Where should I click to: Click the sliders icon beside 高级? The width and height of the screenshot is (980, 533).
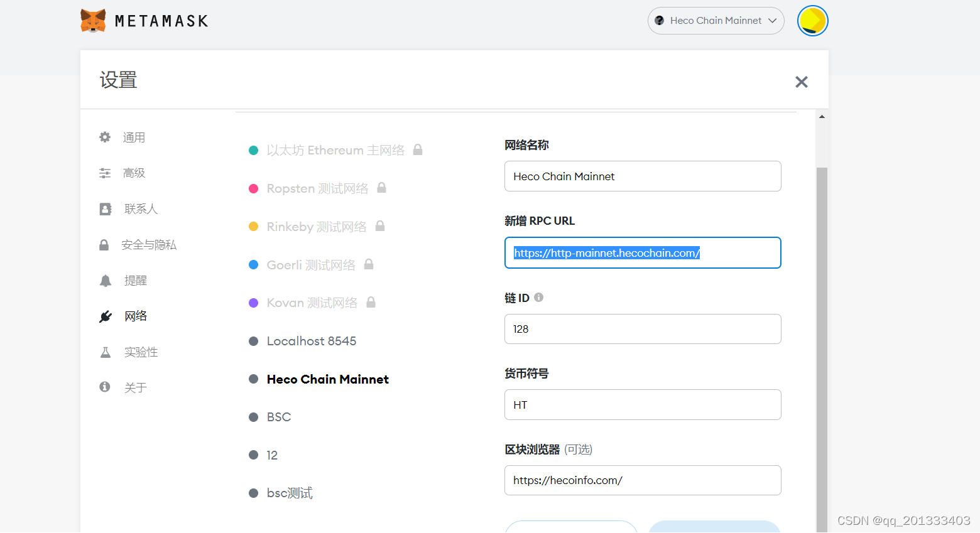tap(105, 173)
